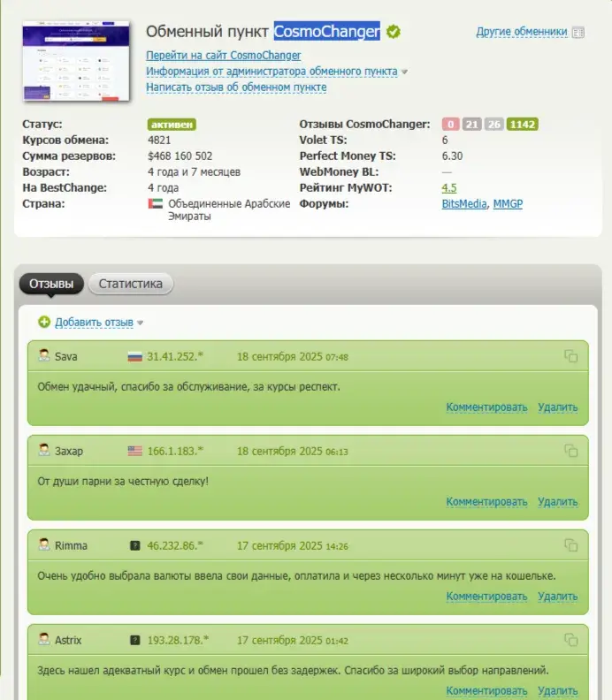Viewport: 612px width, 700px height.
Task: Click the US flag icon in Захар's review
Action: coord(135,452)
